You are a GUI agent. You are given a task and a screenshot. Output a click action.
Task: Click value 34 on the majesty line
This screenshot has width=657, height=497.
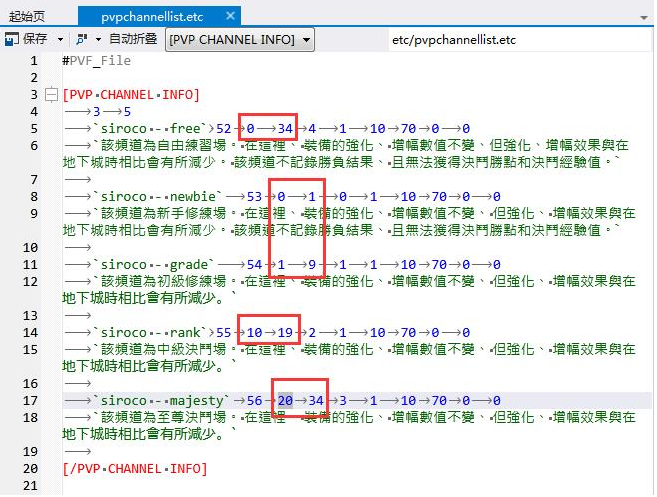pyautogui.click(x=316, y=401)
